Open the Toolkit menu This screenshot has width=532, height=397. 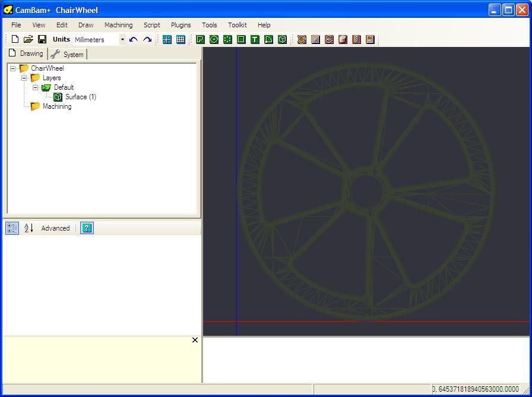[237, 25]
